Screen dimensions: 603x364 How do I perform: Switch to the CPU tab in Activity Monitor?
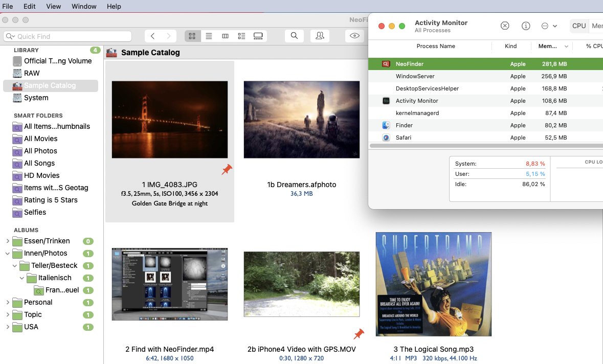[x=579, y=26]
